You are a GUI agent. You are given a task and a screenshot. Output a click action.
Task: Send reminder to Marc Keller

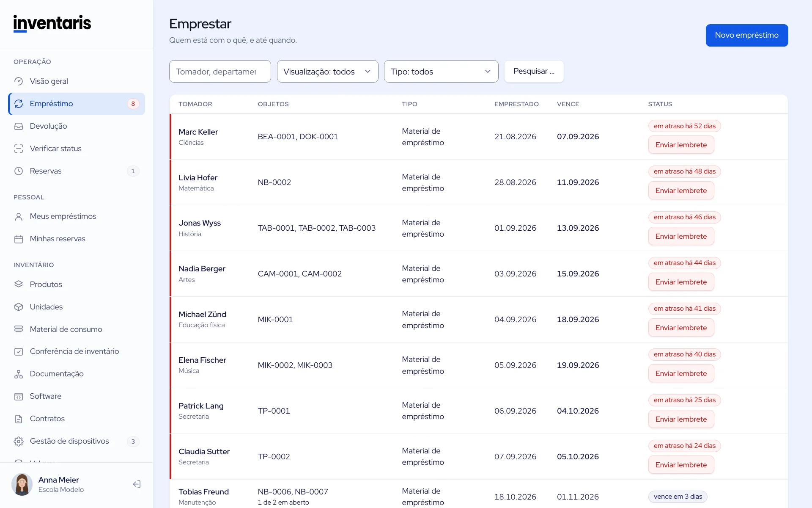pyautogui.click(x=681, y=145)
